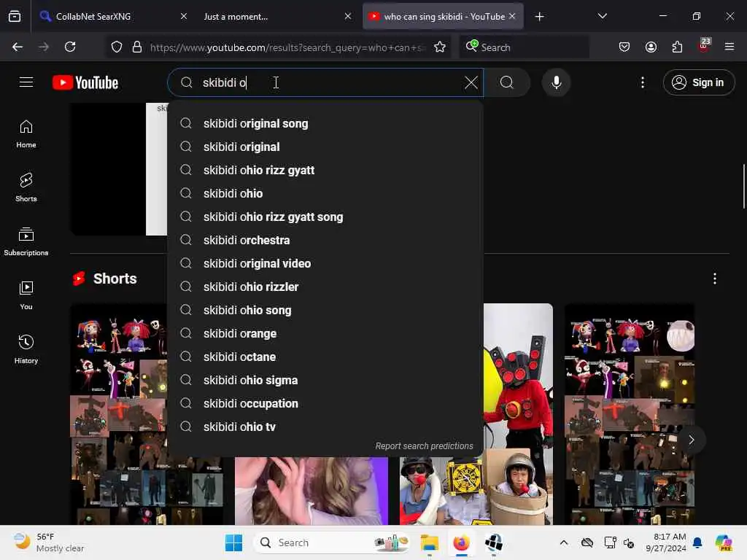This screenshot has width=747, height=560.
Task: Go back to previous page
Action: 18,47
